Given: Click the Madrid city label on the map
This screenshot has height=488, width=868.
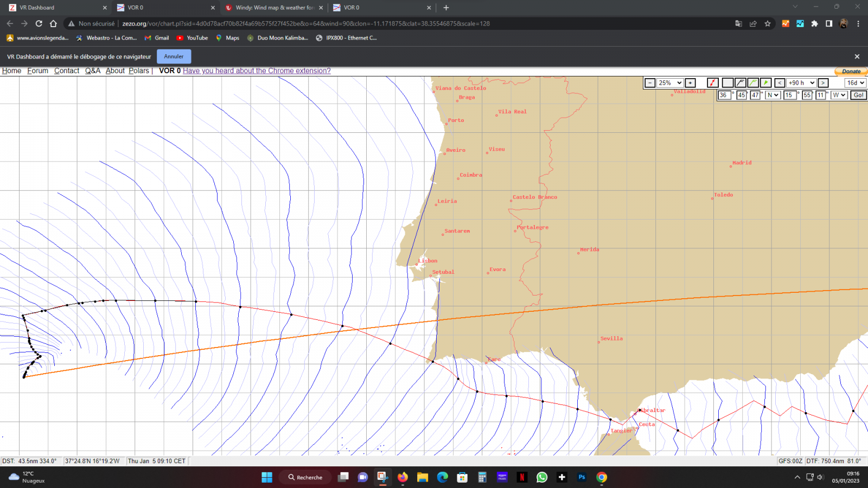Looking at the screenshot, I should 742,163.
